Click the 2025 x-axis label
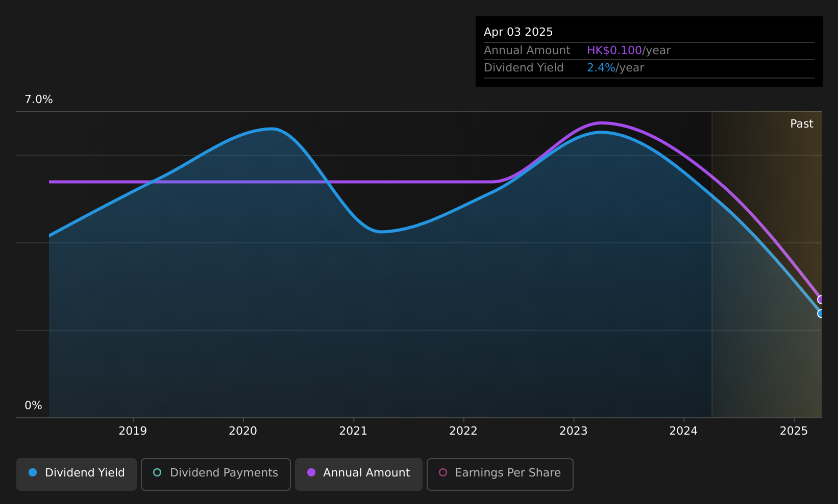This screenshot has height=504, width=838. click(794, 431)
